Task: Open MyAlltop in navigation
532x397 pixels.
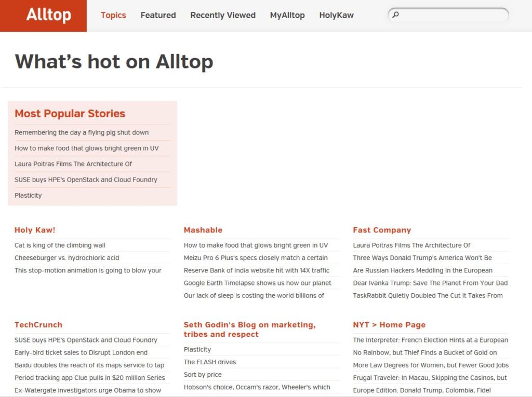Action: (287, 15)
